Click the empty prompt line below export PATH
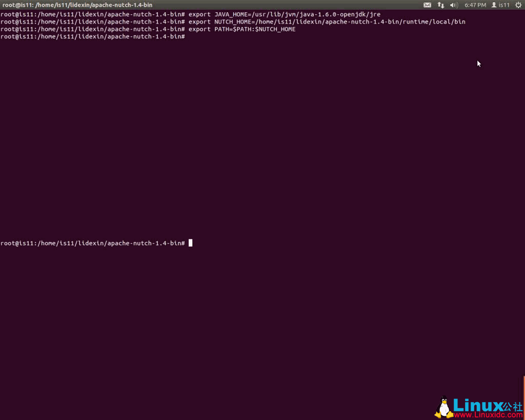The height and width of the screenshot is (420, 525). point(93,36)
